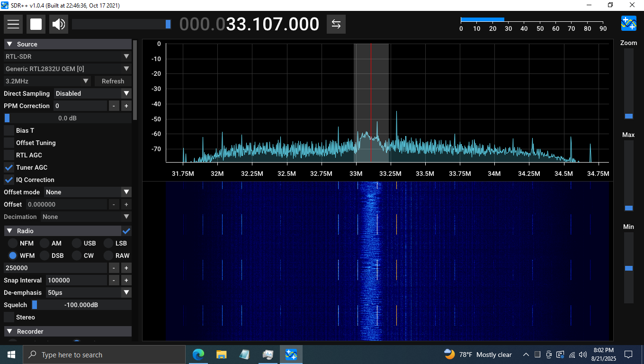Open File Explorer from taskbar
Screen dimensions: 644x364
click(x=221, y=355)
